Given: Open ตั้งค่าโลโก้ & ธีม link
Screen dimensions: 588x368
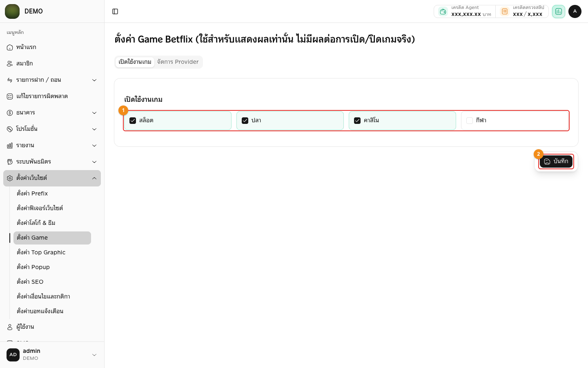Looking at the screenshot, I should click(52, 223).
